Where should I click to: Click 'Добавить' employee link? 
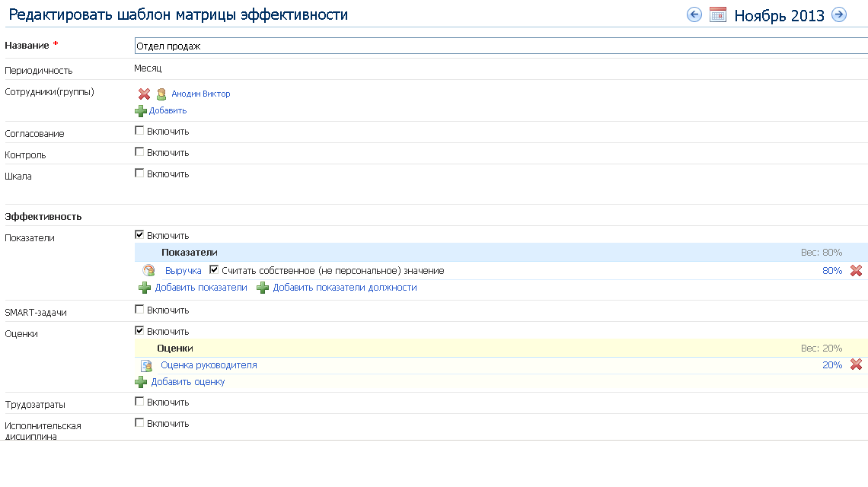168,111
